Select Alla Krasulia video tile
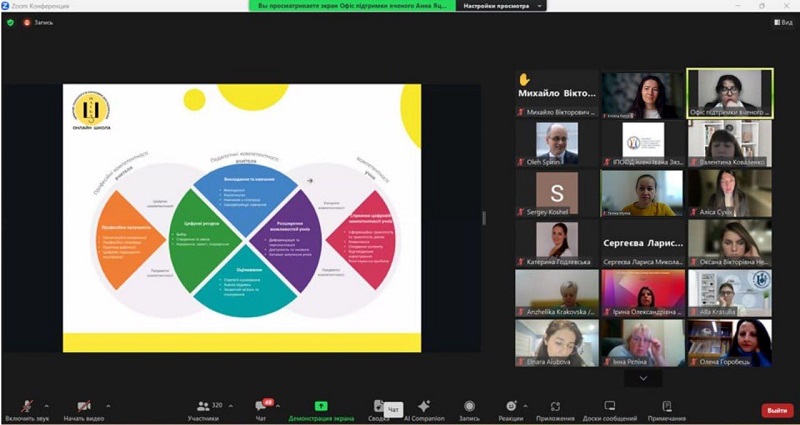The width and height of the screenshot is (800, 425). point(730,293)
